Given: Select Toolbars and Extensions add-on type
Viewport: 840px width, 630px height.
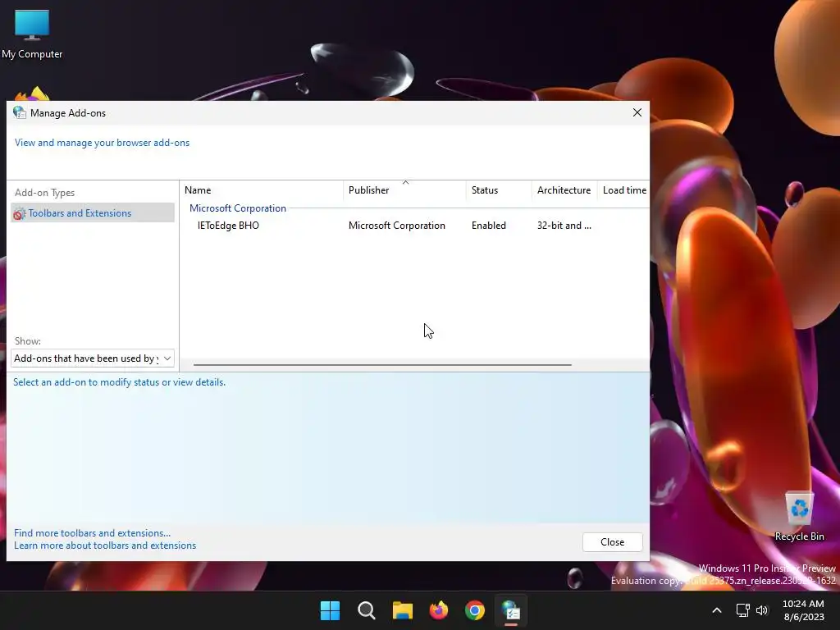Looking at the screenshot, I should point(93,212).
